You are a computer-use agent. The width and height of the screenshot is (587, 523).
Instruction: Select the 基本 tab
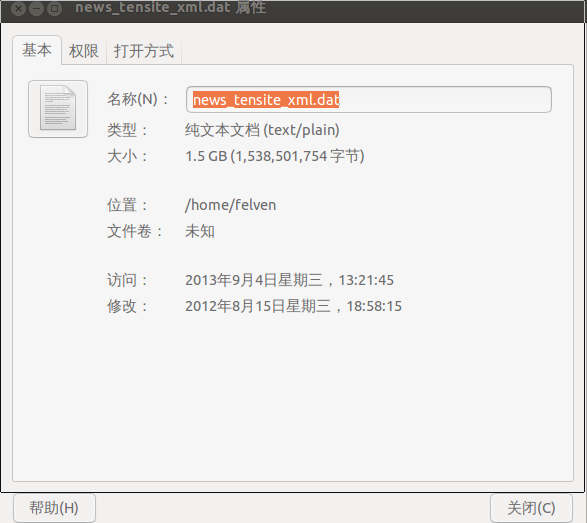37,50
